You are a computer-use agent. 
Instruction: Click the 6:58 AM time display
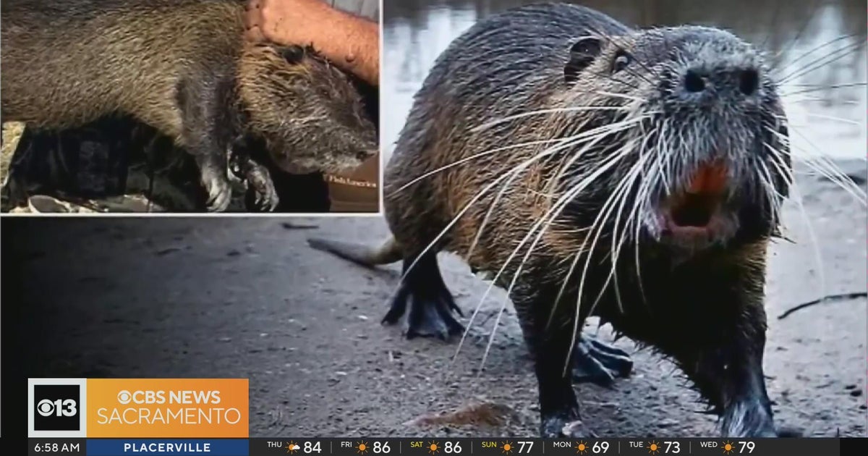(x=56, y=447)
